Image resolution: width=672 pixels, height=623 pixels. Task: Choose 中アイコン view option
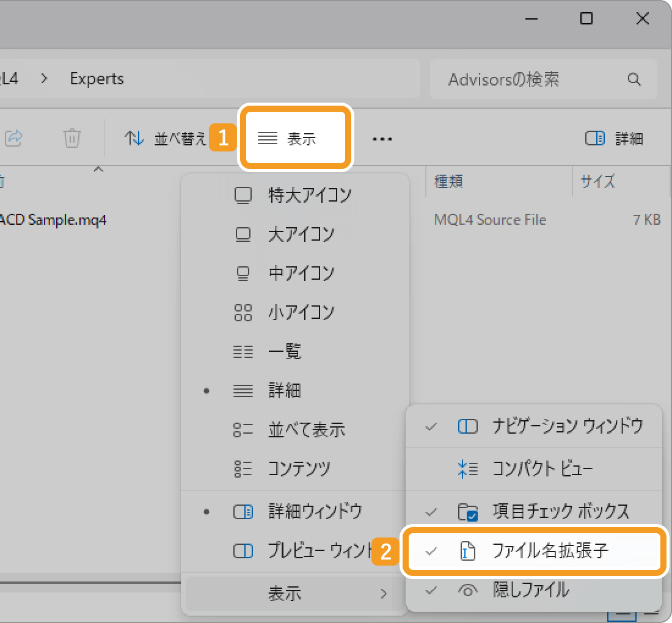295,274
